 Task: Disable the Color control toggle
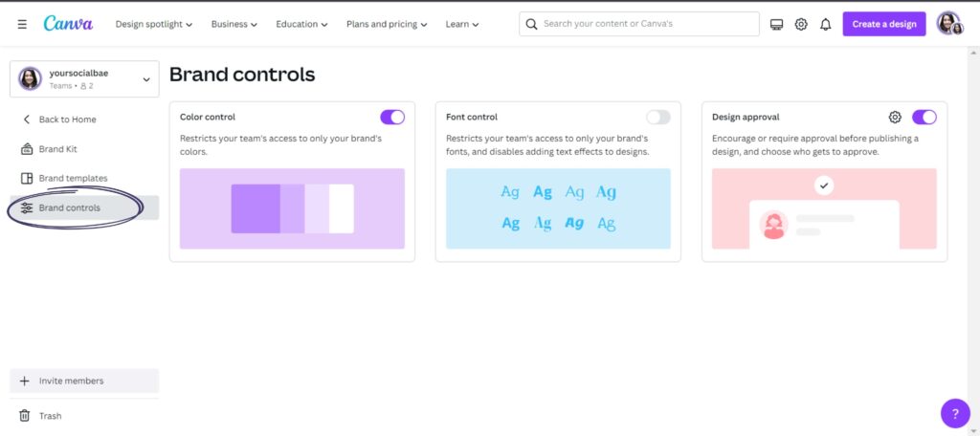click(x=392, y=117)
